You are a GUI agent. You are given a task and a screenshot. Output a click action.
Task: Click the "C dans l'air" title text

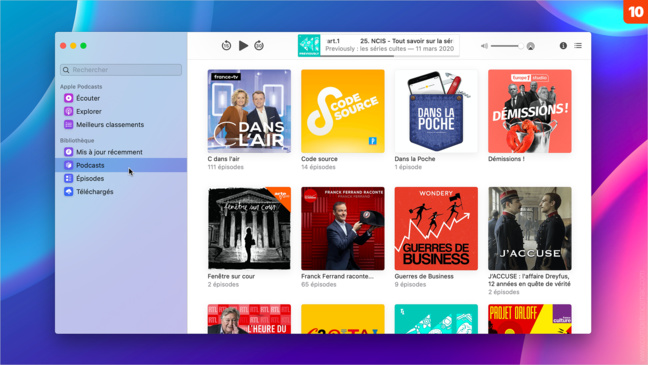(224, 159)
